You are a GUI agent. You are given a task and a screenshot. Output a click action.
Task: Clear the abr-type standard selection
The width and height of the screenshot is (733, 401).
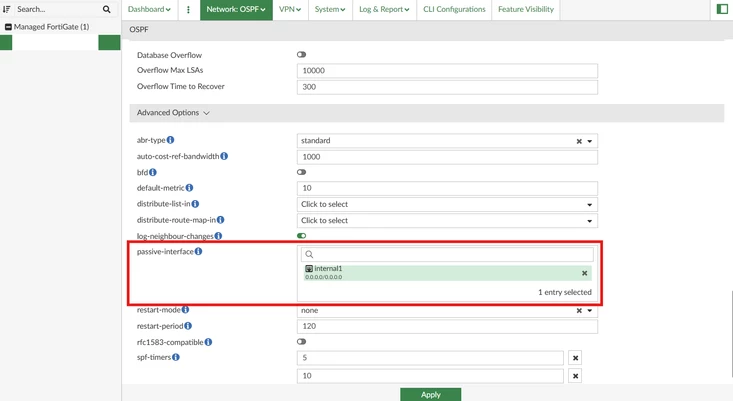(x=579, y=141)
